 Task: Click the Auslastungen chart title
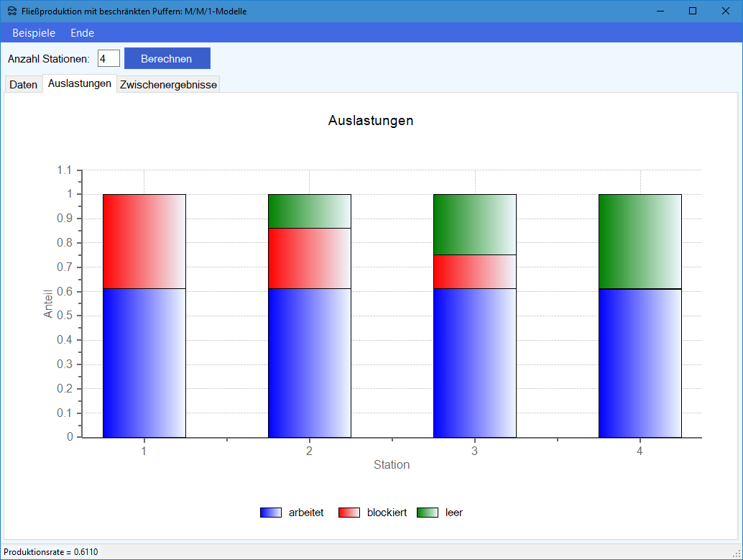tap(371, 121)
